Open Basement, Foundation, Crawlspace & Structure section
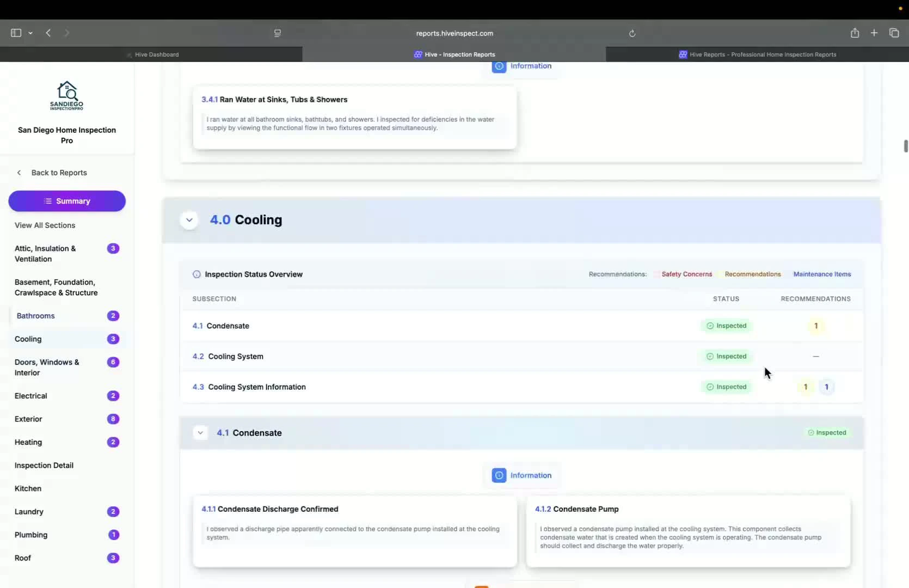Screen dimensions: 909x588 (x=67, y=287)
